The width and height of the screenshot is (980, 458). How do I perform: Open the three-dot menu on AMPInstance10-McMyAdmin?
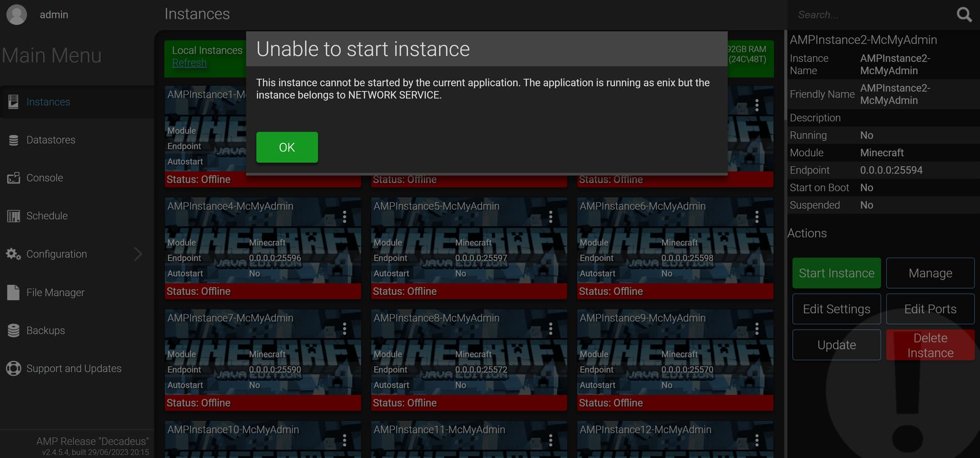[x=345, y=440]
